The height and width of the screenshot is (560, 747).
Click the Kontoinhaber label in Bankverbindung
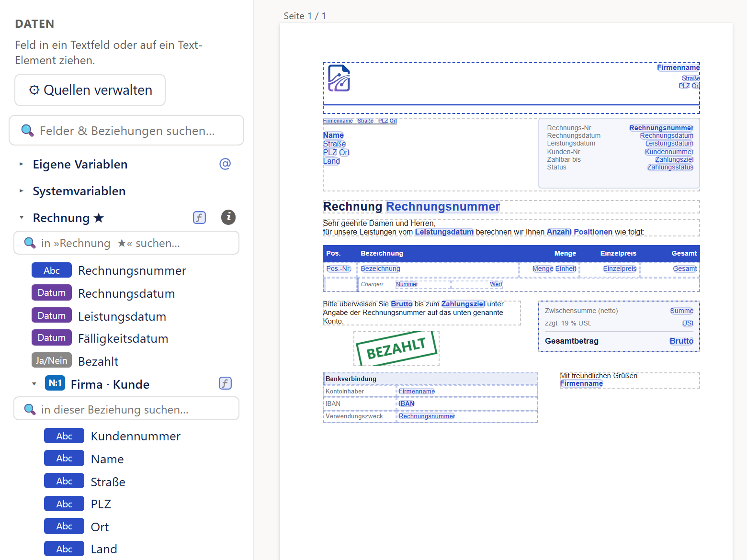coord(345,391)
